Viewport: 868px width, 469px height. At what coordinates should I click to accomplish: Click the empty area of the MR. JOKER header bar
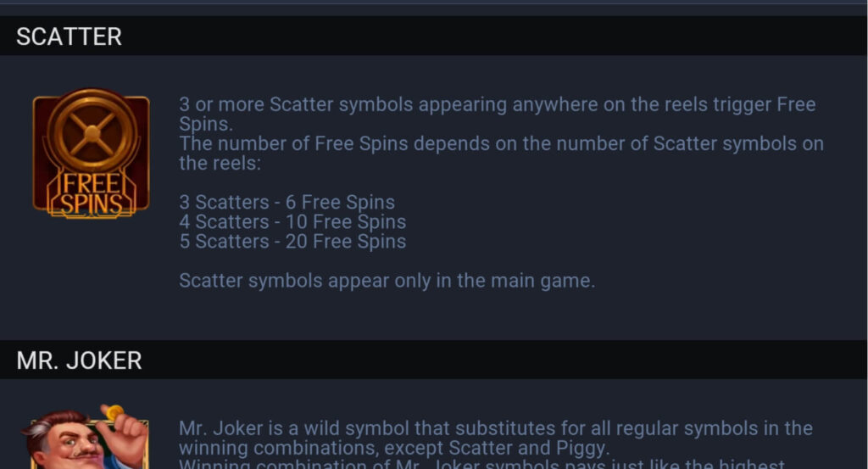pos(504,360)
